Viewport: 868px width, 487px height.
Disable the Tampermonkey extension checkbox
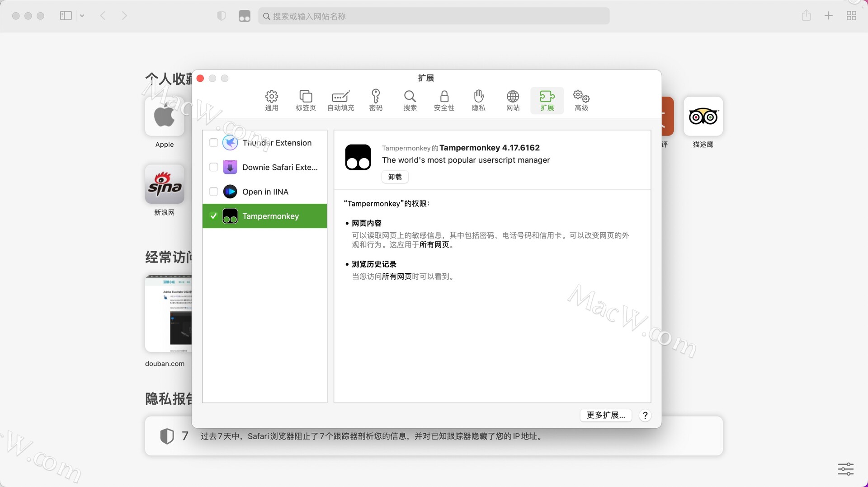213,216
